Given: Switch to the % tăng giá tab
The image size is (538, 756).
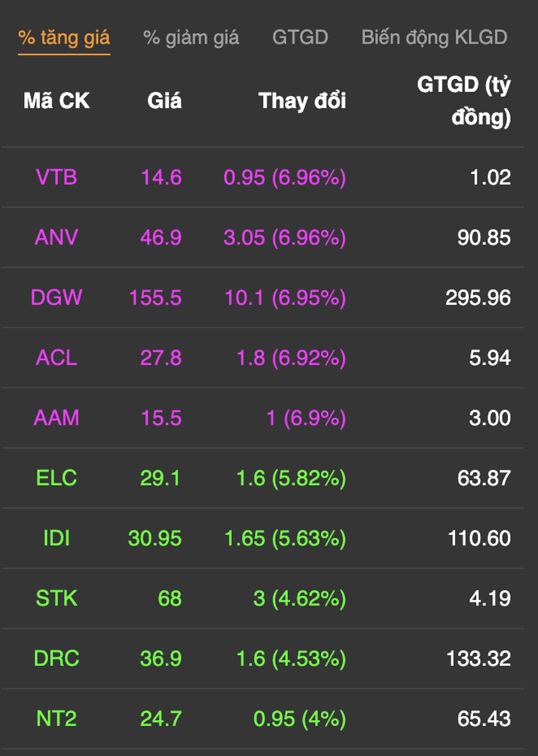Looking at the screenshot, I should pyautogui.click(x=64, y=38).
